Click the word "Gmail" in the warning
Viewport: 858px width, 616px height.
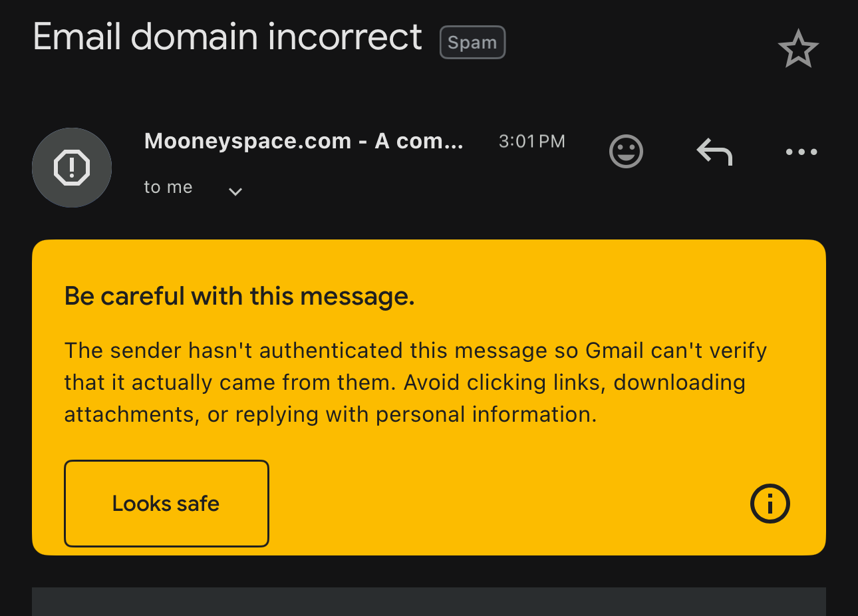(614, 351)
